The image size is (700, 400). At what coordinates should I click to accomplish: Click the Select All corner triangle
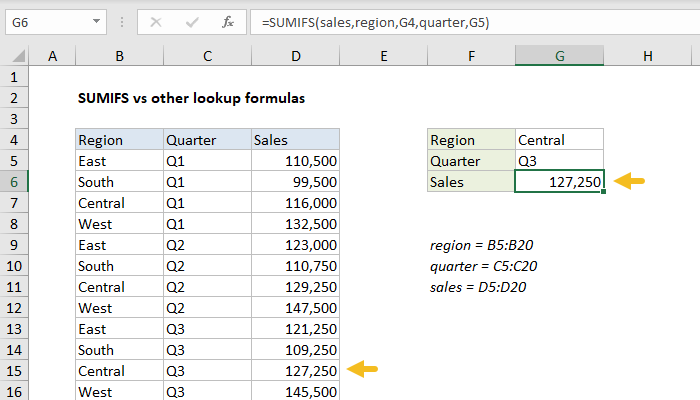click(x=16, y=56)
